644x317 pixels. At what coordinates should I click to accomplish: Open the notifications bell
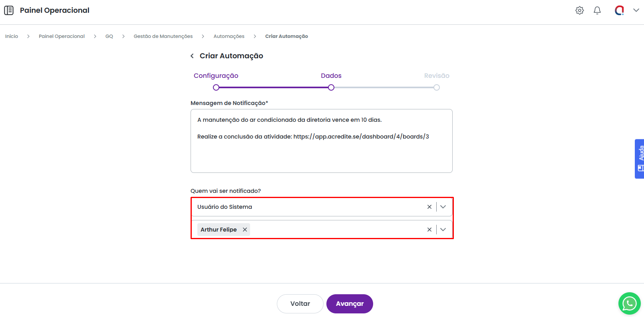pyautogui.click(x=597, y=10)
